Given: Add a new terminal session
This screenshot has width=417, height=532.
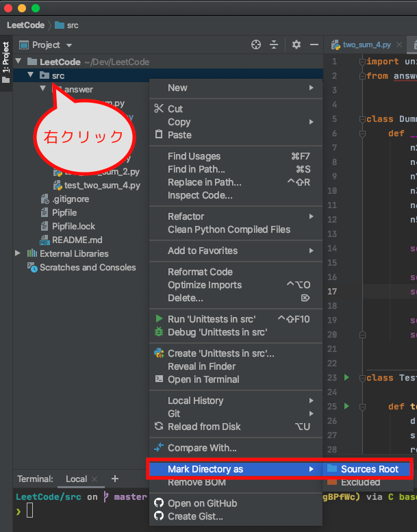Looking at the screenshot, I should (115, 479).
